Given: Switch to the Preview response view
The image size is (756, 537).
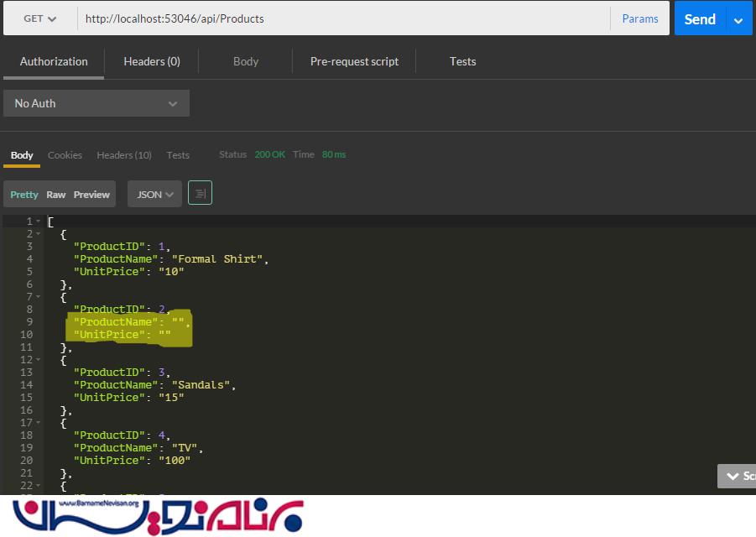Looking at the screenshot, I should [91, 195].
